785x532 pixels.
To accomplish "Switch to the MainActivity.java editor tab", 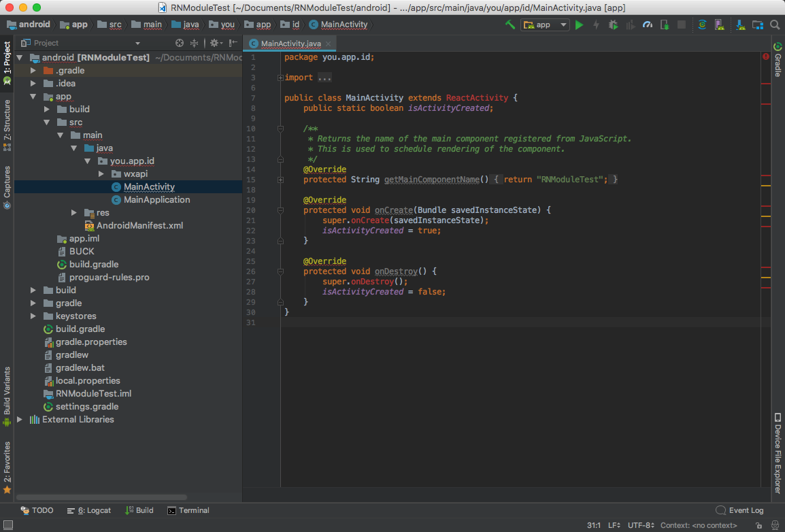I will (x=290, y=44).
